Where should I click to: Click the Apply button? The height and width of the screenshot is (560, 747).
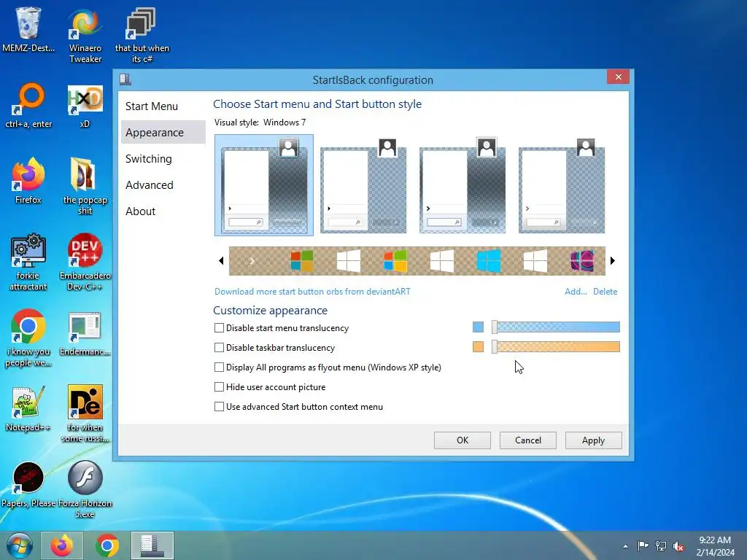594,440
